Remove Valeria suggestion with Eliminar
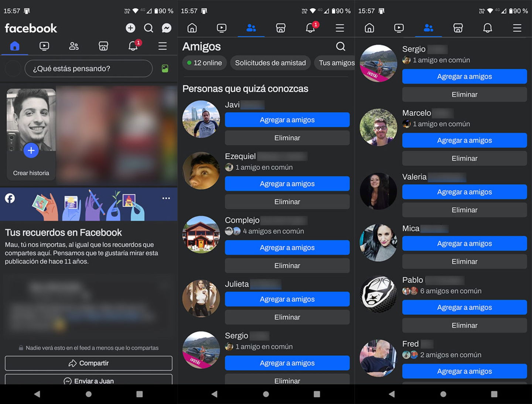Image resolution: width=532 pixels, height=404 pixels. coord(464,210)
